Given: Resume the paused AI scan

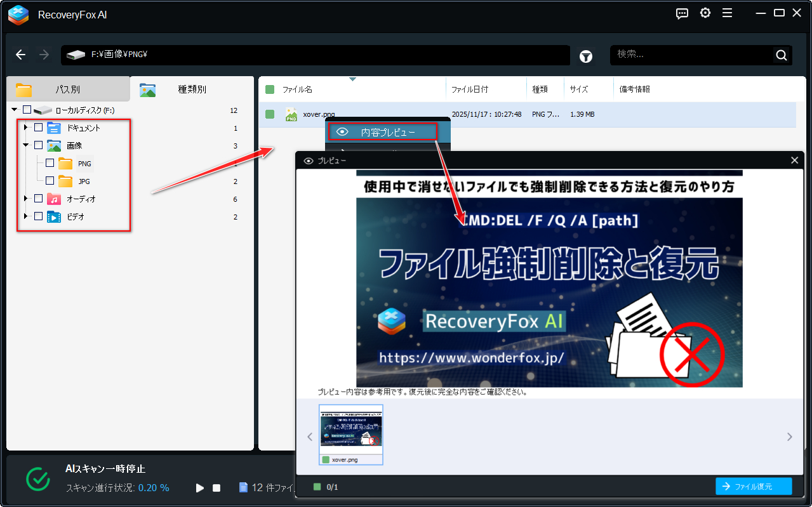Looking at the screenshot, I should 199,487.
